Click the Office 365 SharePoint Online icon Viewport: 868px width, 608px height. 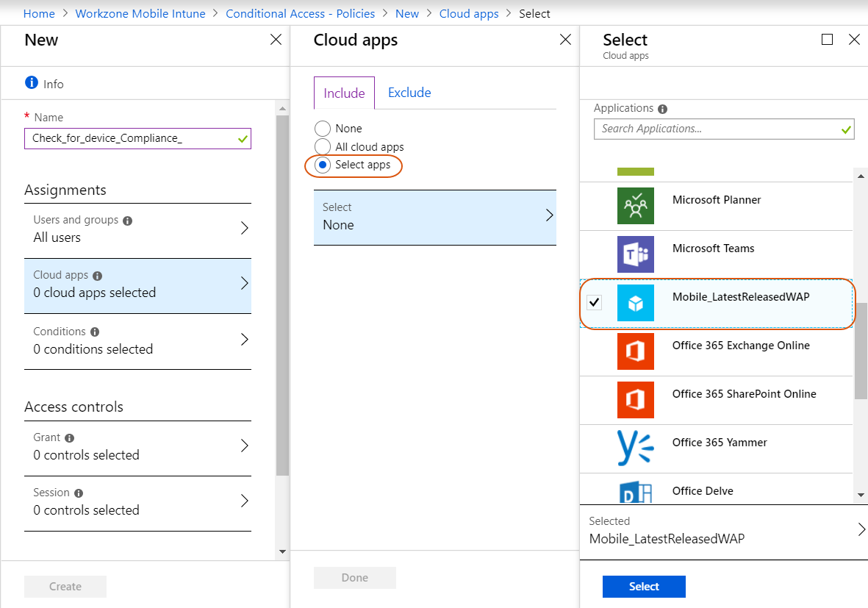click(636, 400)
